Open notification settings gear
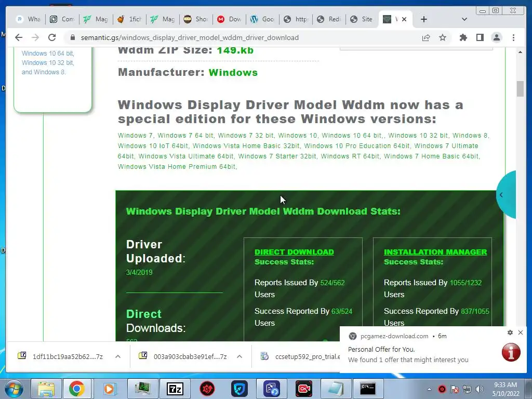Screen dimensions: 532x399 [x=510, y=332]
